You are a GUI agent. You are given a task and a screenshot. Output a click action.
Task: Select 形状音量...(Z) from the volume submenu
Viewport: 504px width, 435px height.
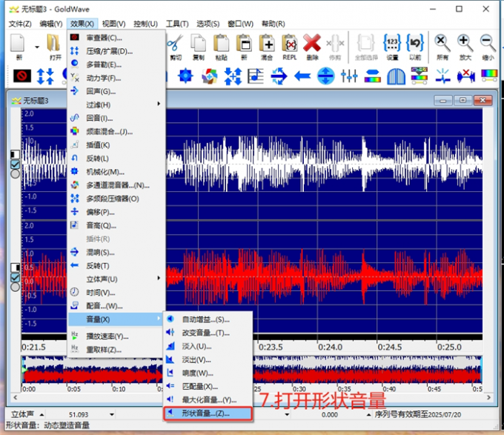(x=208, y=414)
